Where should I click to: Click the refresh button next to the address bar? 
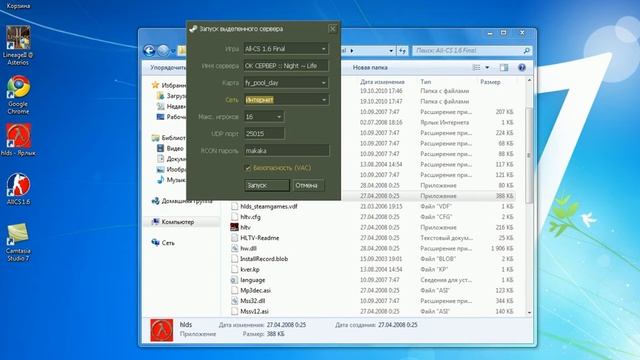point(403,51)
